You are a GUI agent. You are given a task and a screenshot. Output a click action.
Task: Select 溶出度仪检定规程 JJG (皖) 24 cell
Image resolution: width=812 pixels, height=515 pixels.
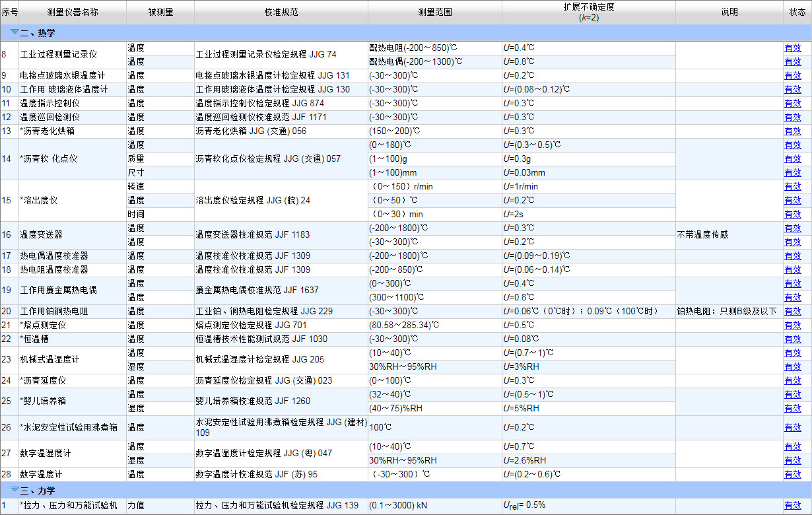point(281,200)
